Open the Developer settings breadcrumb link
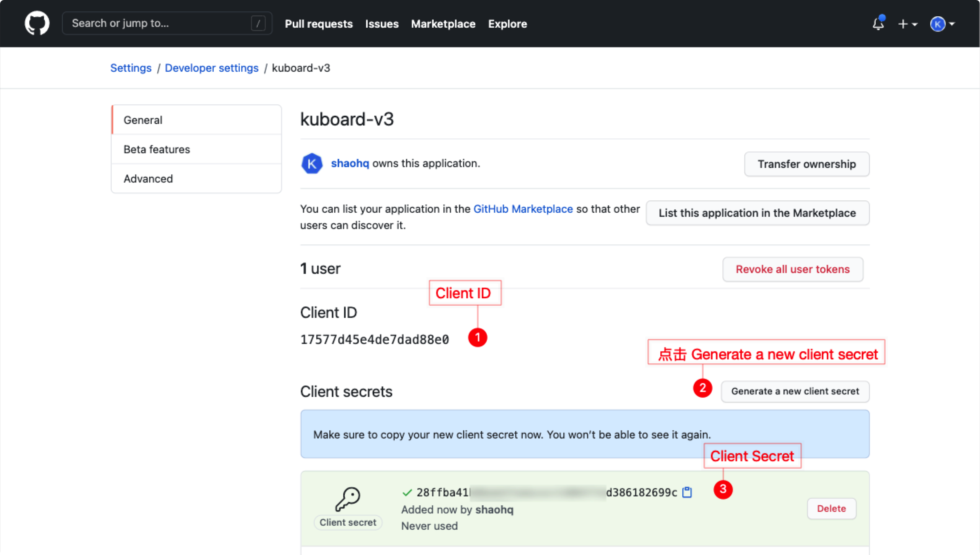The image size is (980, 555). (212, 68)
